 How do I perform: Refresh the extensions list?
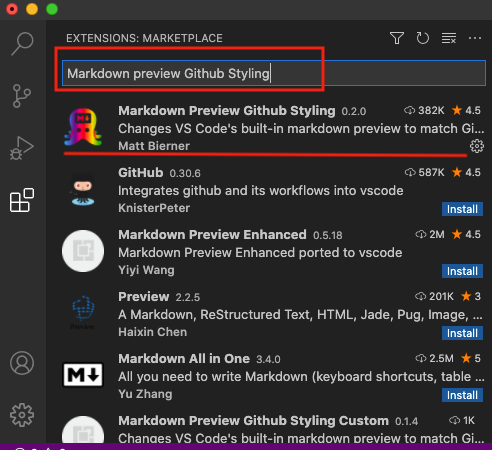[x=423, y=38]
